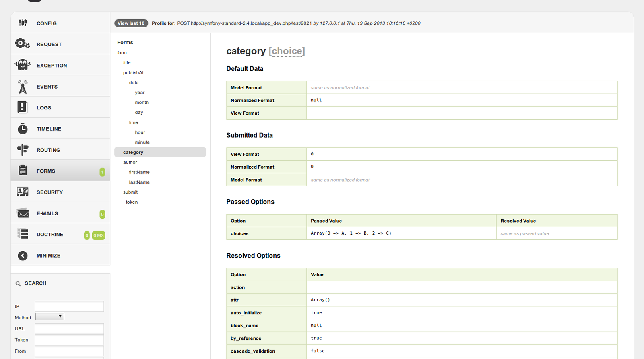Select the month node in tree
This screenshot has height=359, width=644.
point(142,103)
